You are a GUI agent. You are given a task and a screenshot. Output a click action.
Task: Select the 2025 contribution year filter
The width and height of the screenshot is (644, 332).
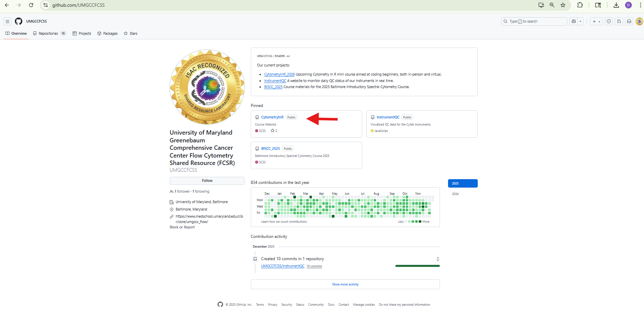click(x=463, y=184)
